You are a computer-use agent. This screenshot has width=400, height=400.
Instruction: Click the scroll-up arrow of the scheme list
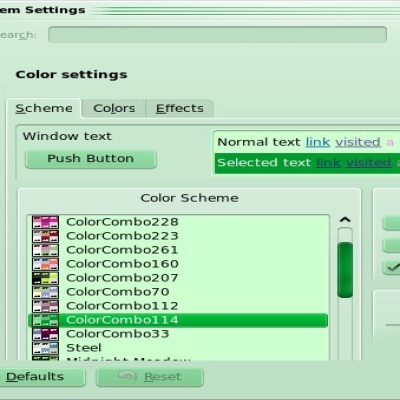coord(345,220)
